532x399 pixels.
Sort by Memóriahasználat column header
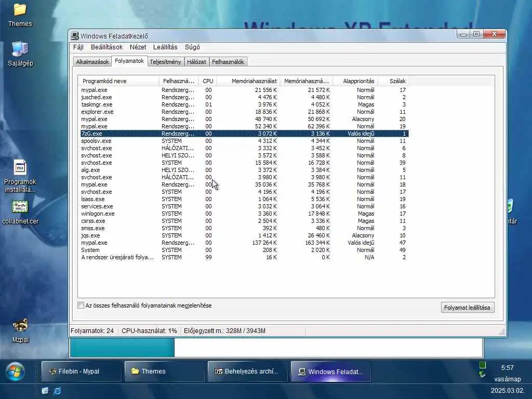click(249, 81)
